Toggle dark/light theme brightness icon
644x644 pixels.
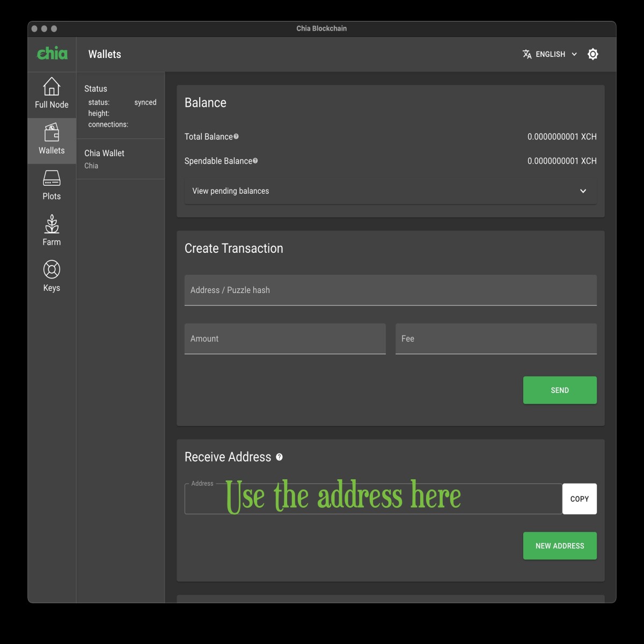[x=592, y=54]
